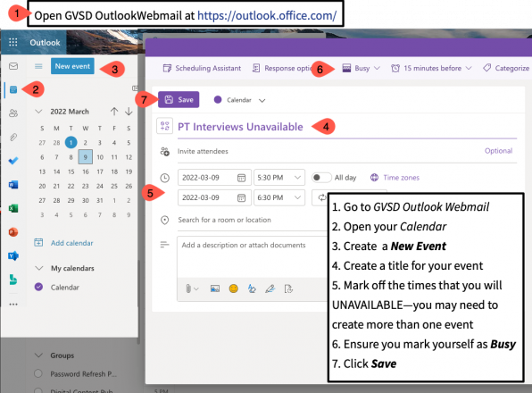The height and width of the screenshot is (393, 532).
Task: Select March 31 in the mini calendar
Action: point(100,201)
